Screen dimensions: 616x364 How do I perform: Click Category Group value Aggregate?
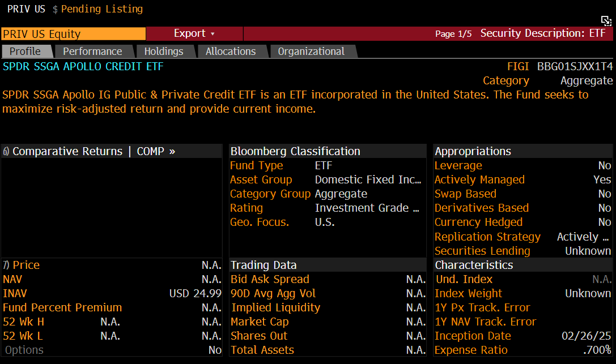[341, 194]
